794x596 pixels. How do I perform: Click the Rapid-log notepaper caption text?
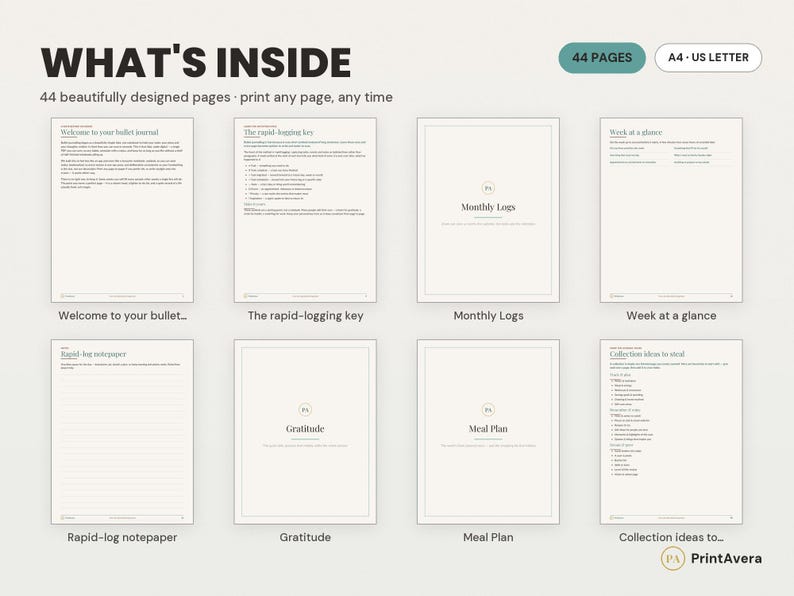122,537
